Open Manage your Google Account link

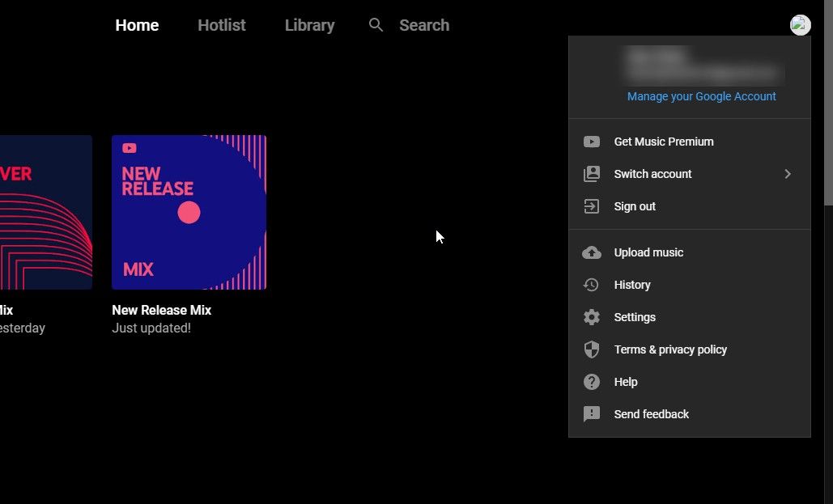tap(701, 96)
